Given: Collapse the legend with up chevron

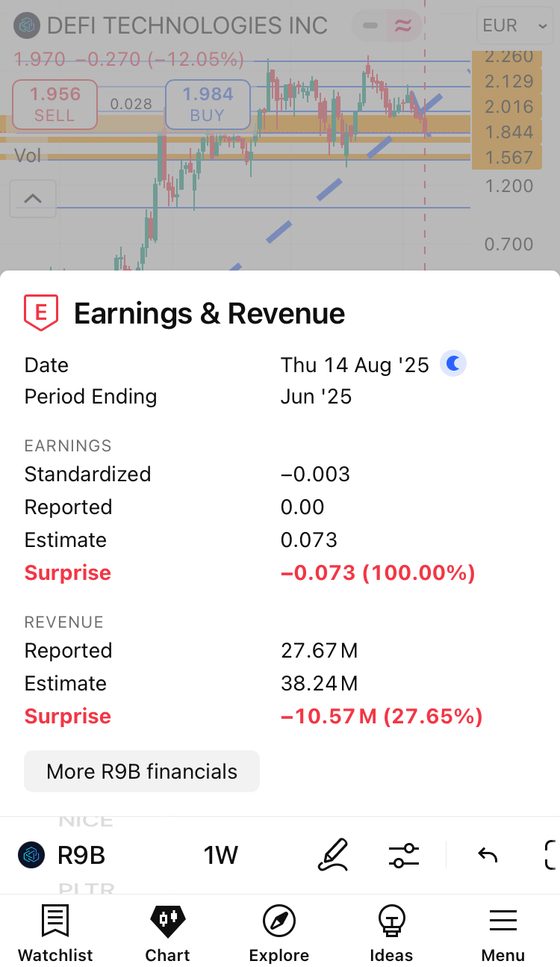Looking at the screenshot, I should point(33,199).
